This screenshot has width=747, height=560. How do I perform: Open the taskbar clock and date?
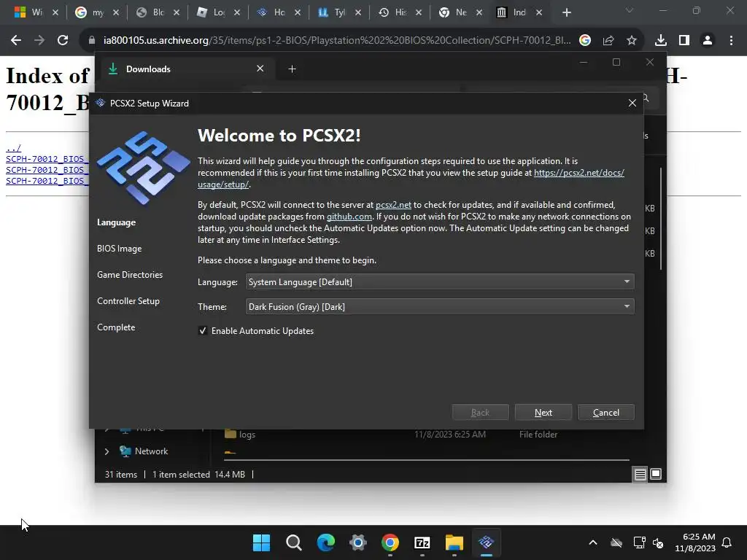point(695,542)
